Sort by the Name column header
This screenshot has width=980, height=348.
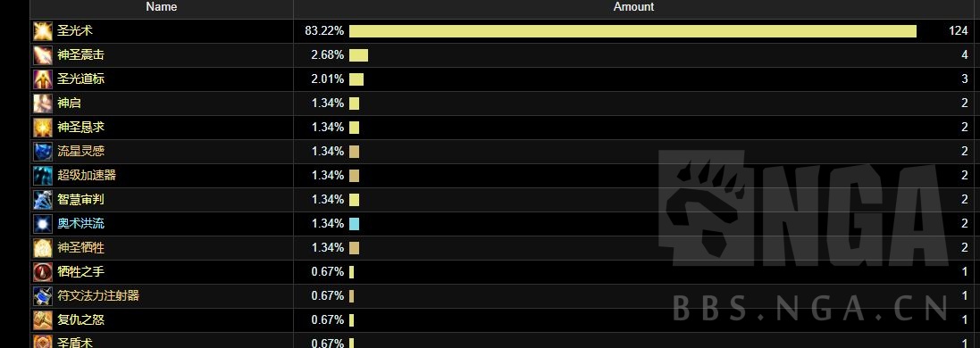(162, 7)
